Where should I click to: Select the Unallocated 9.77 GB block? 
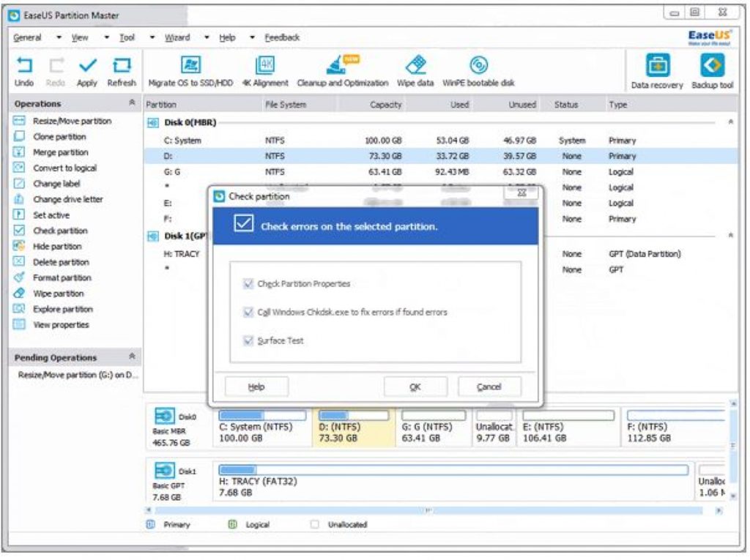pos(494,428)
